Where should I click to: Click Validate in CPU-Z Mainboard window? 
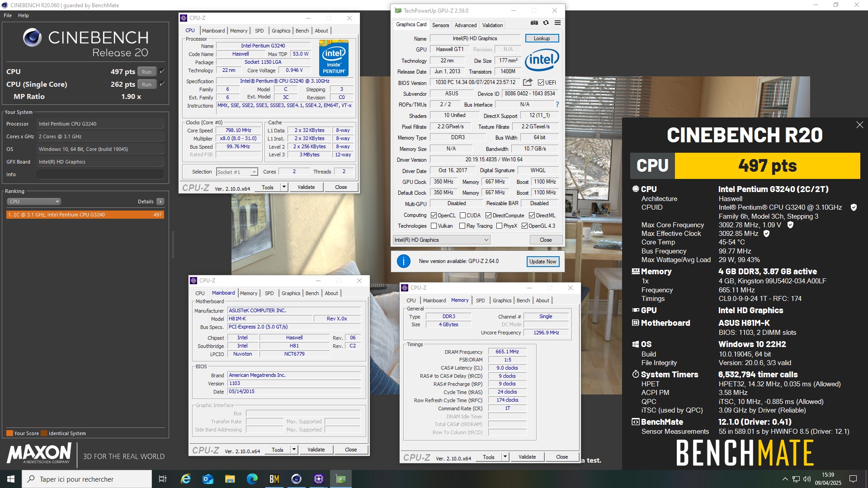click(316, 450)
